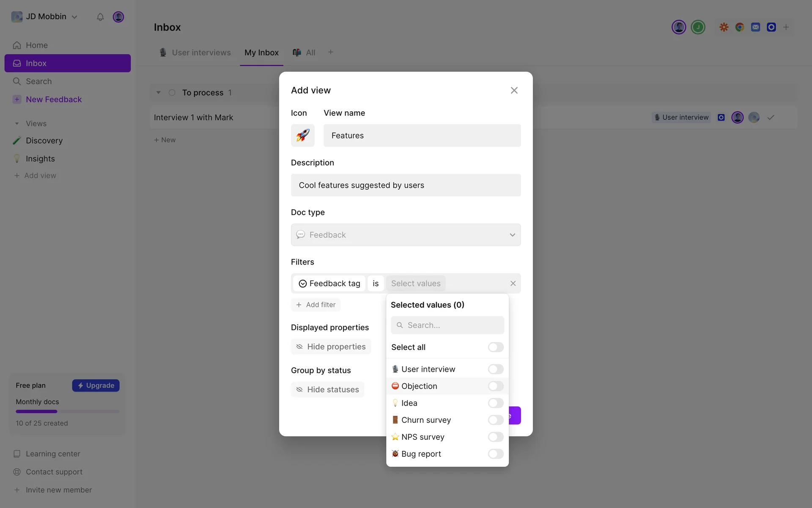Toggle Select all values on
Image resolution: width=812 pixels, height=508 pixels.
(495, 347)
